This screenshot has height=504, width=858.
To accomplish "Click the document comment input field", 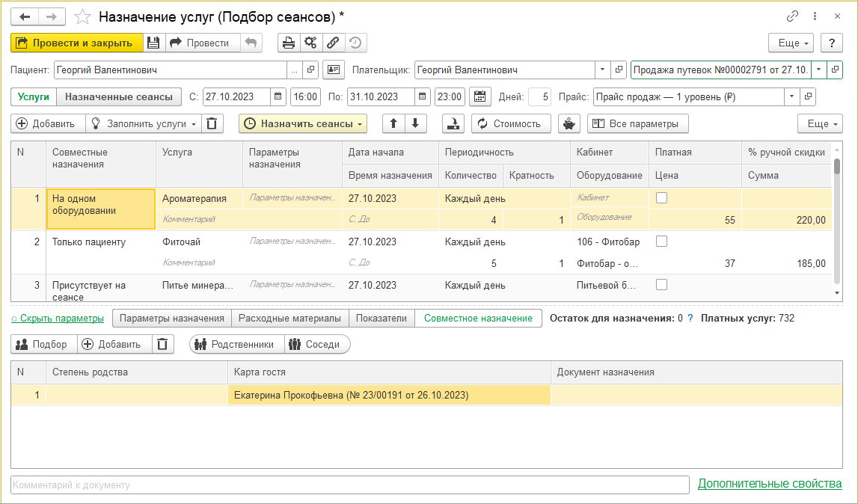I will coord(349,485).
